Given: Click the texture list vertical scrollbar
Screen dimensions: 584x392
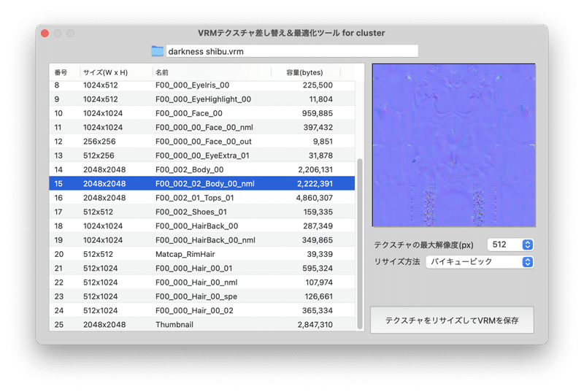Looking at the screenshot, I should click(x=360, y=245).
